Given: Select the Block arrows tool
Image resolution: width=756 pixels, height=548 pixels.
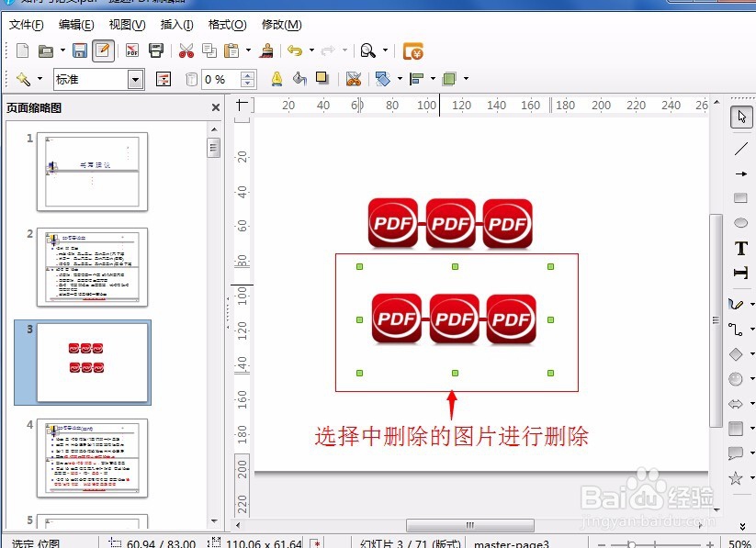Looking at the screenshot, I should (x=736, y=404).
